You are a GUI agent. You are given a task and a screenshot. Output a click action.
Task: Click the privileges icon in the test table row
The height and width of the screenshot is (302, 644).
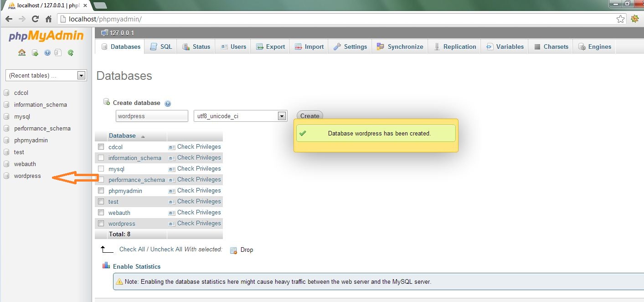(172, 202)
